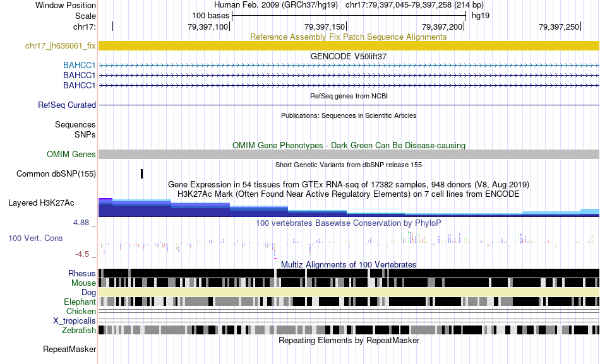Click the SNPs track label
Image resolution: width=600 pixels, height=364 pixels.
tap(85, 134)
